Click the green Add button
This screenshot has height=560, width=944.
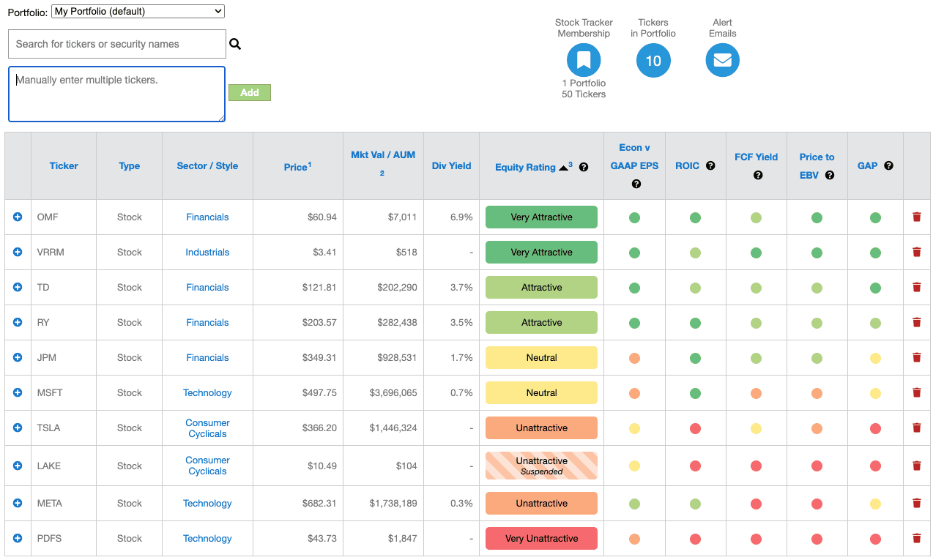pos(250,92)
